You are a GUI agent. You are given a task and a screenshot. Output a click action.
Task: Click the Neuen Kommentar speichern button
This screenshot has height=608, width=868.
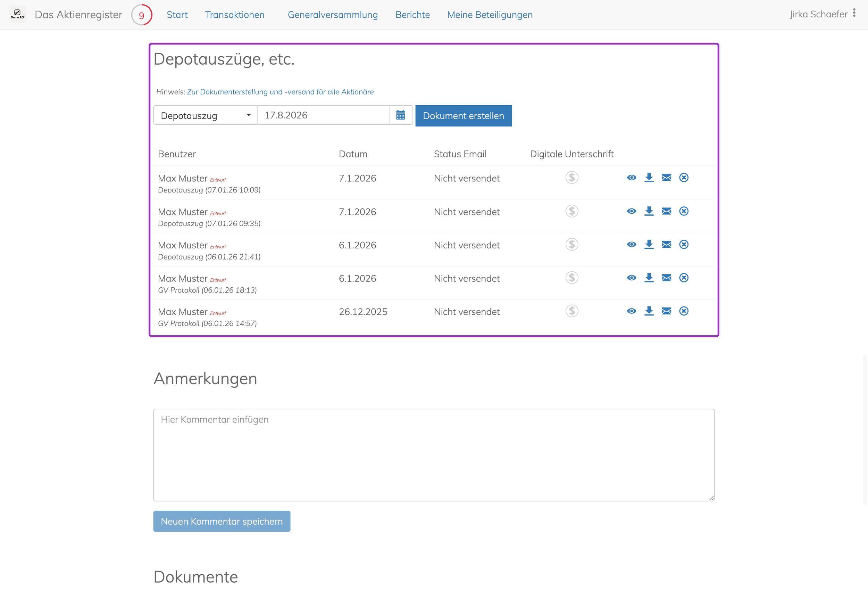pos(222,521)
